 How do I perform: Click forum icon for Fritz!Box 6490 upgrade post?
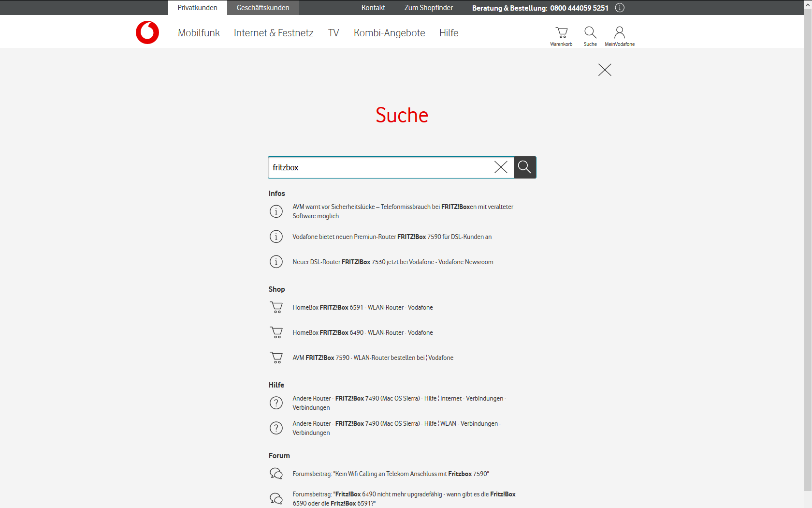[x=276, y=498]
